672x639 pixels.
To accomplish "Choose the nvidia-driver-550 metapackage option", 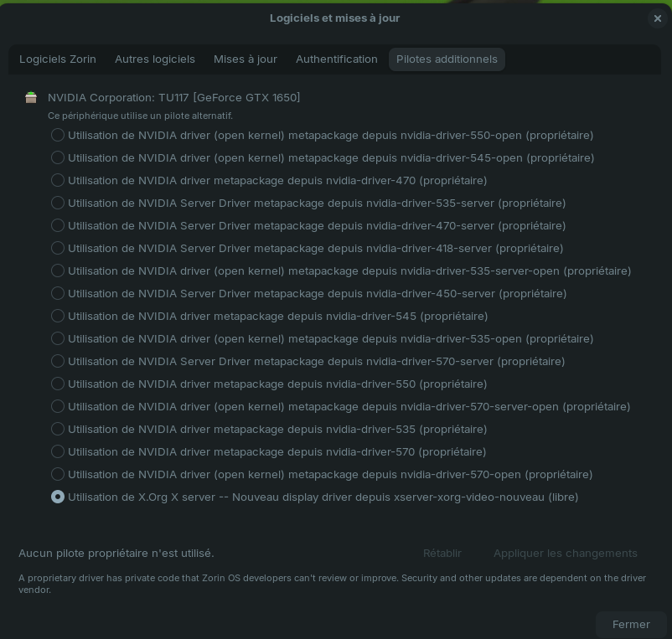I will pyautogui.click(x=58, y=384).
